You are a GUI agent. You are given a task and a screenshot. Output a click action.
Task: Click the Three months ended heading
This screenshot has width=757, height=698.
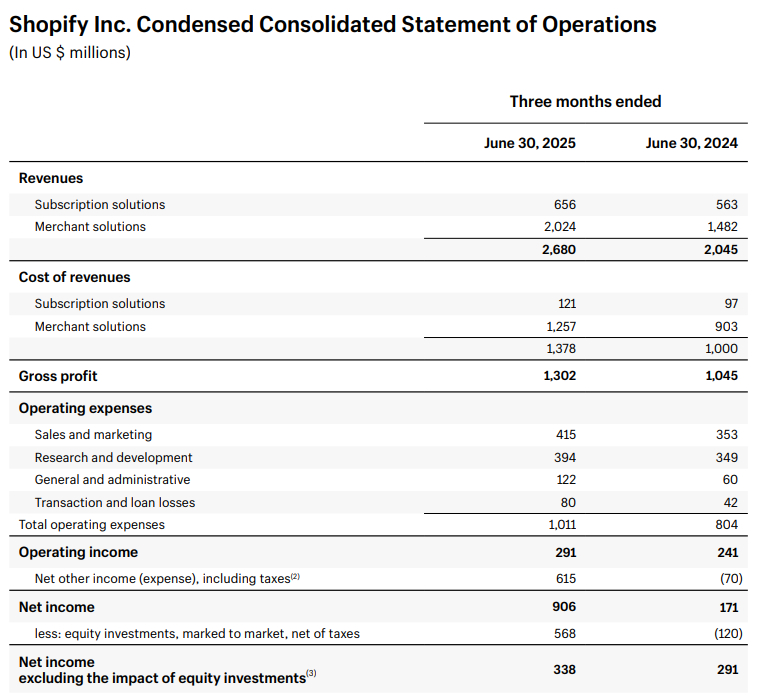point(586,101)
